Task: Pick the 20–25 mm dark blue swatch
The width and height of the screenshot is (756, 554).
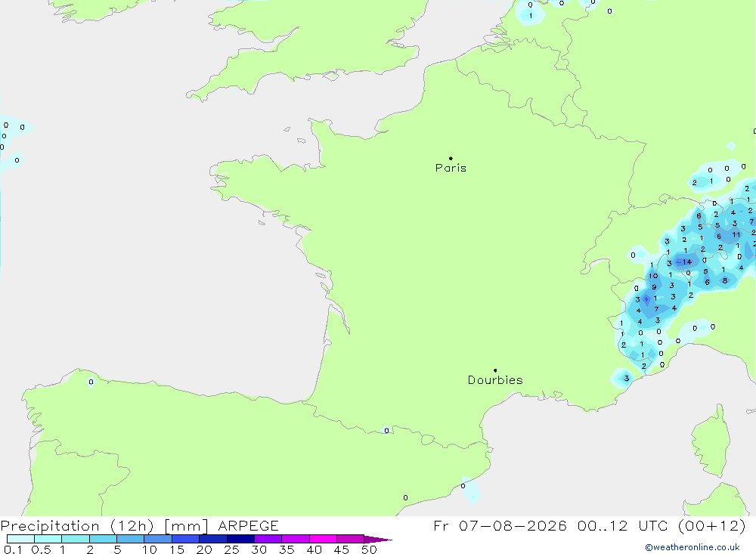Action: coord(213,539)
